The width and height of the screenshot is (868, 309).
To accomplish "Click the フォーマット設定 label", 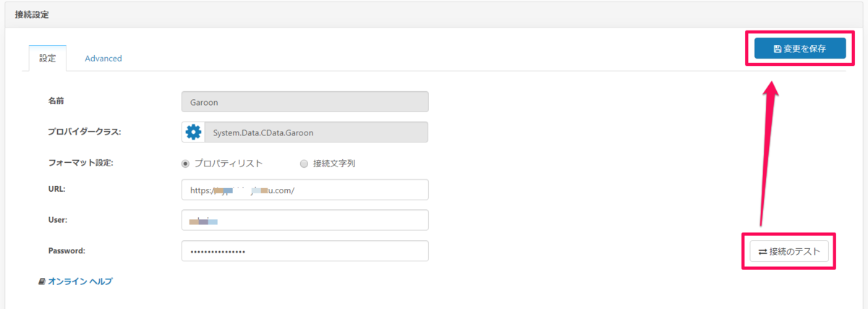I will click(x=81, y=162).
